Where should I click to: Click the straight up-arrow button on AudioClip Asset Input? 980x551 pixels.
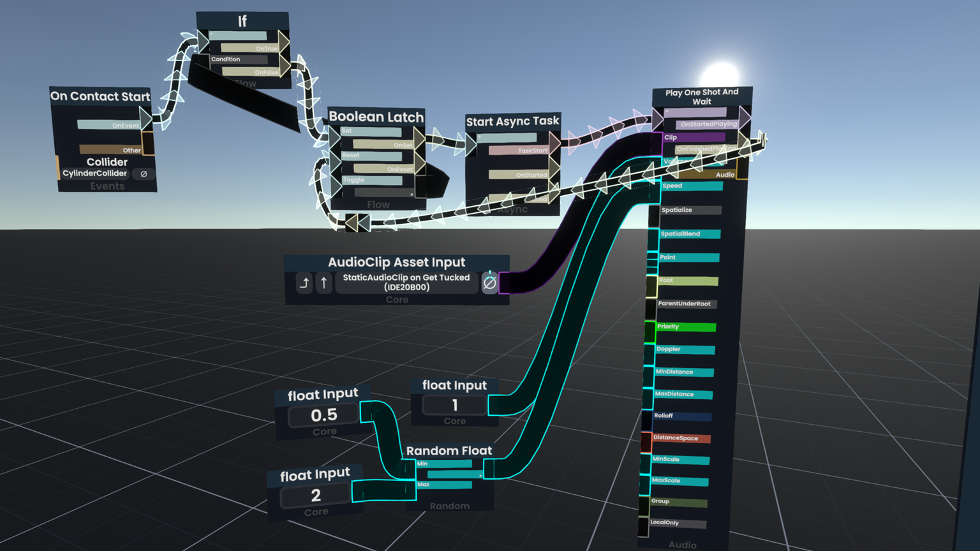[x=323, y=283]
